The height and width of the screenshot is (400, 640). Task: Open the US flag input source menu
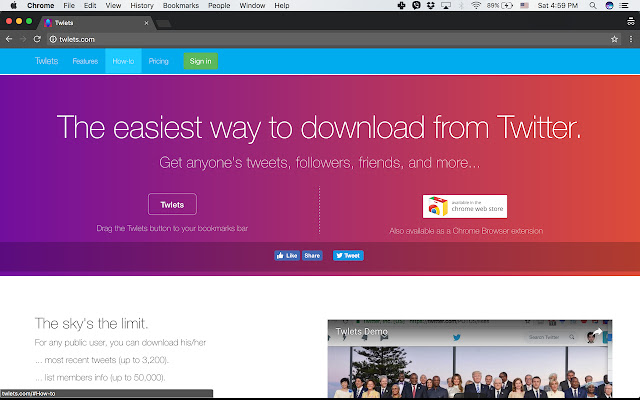pyautogui.click(x=524, y=5)
